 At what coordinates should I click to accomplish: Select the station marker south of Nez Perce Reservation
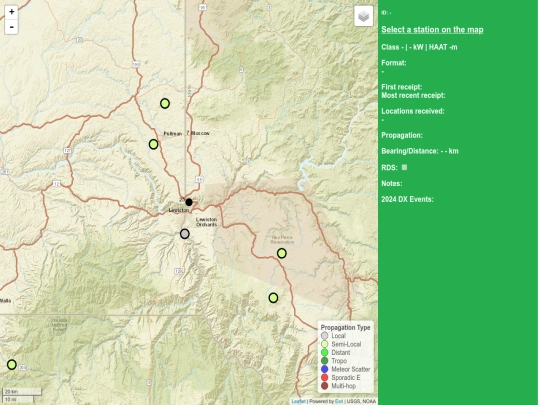click(273, 298)
